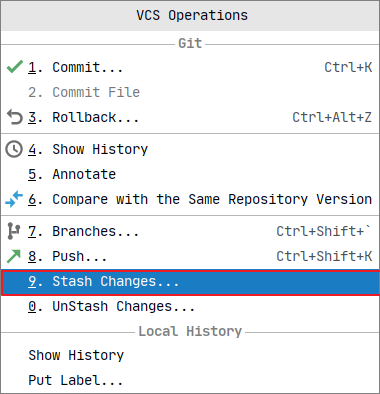Click the Ctrl+Shift+K shortcut hint
The image size is (380, 394).
tap(324, 256)
